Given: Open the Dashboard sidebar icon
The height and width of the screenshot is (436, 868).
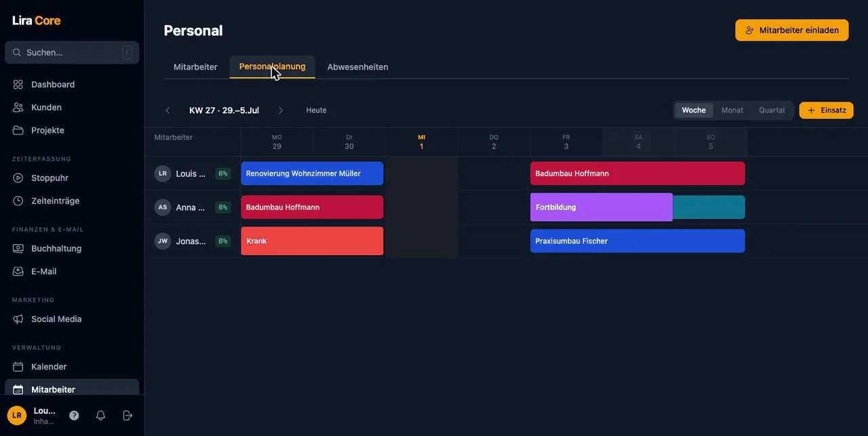Looking at the screenshot, I should pyautogui.click(x=18, y=85).
